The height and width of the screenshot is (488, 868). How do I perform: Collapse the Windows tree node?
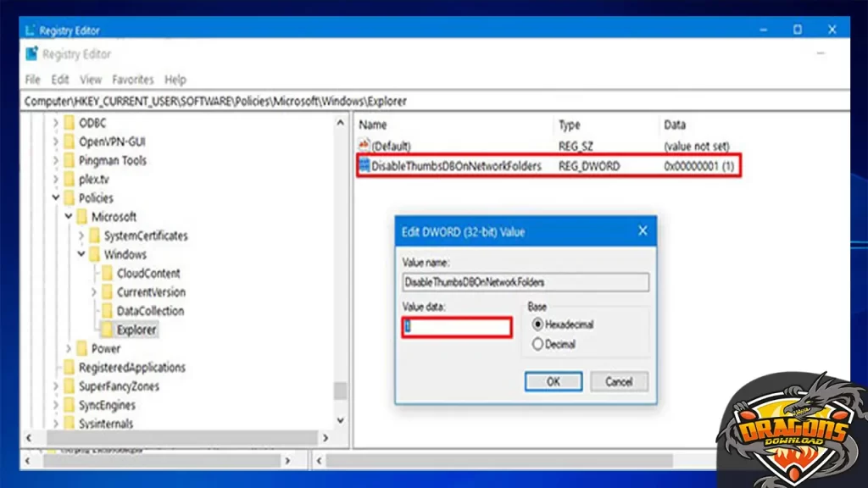pos(82,253)
